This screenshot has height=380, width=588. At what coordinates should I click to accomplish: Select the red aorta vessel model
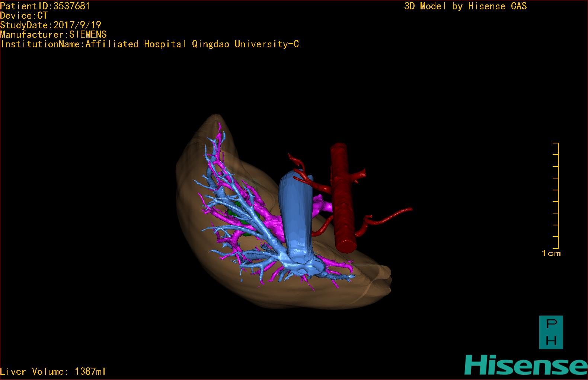(343, 197)
